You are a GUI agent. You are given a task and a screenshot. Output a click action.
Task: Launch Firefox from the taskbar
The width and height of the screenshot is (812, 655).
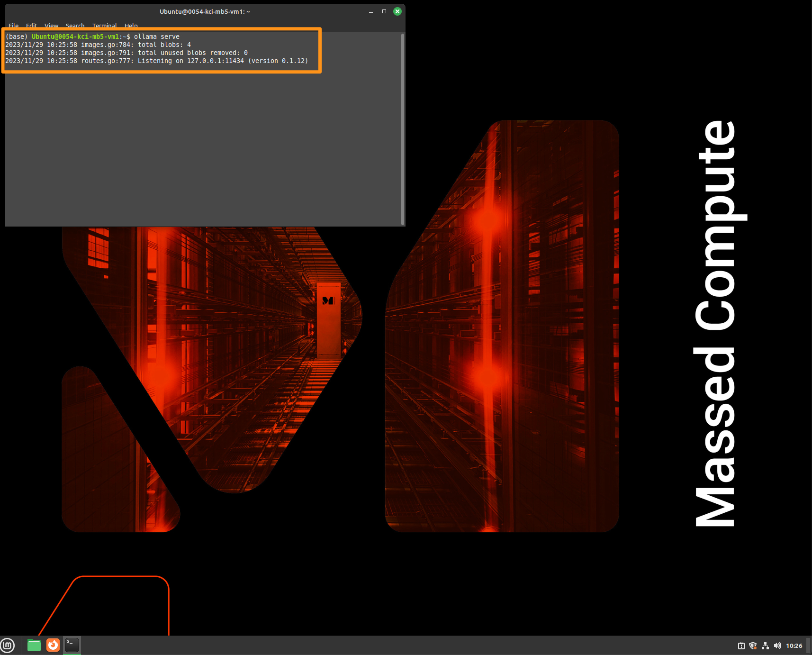53,645
